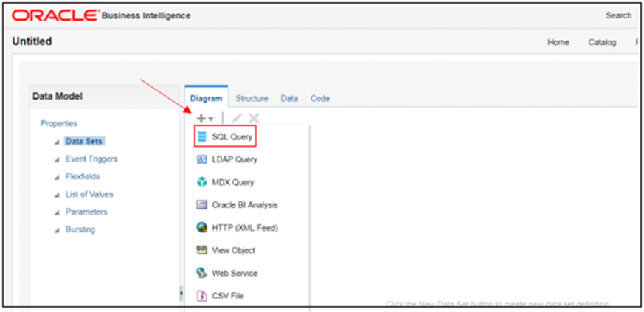The image size is (644, 312).
Task: Click the Oracle Business Intelligence logo
Action: pos(101,15)
